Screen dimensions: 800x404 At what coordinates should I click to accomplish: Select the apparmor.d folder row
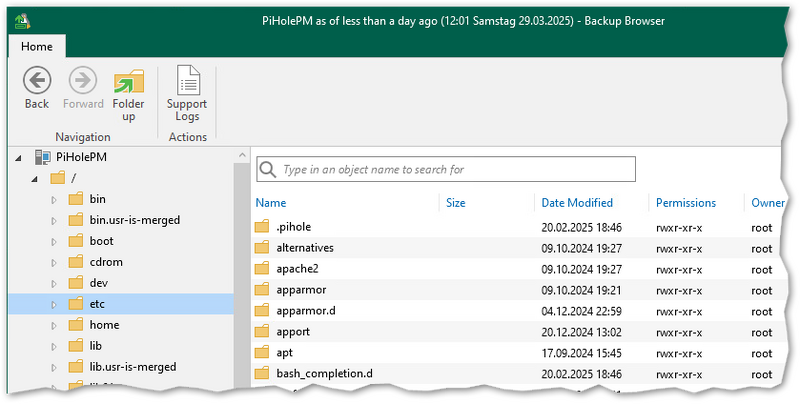tap(304, 310)
